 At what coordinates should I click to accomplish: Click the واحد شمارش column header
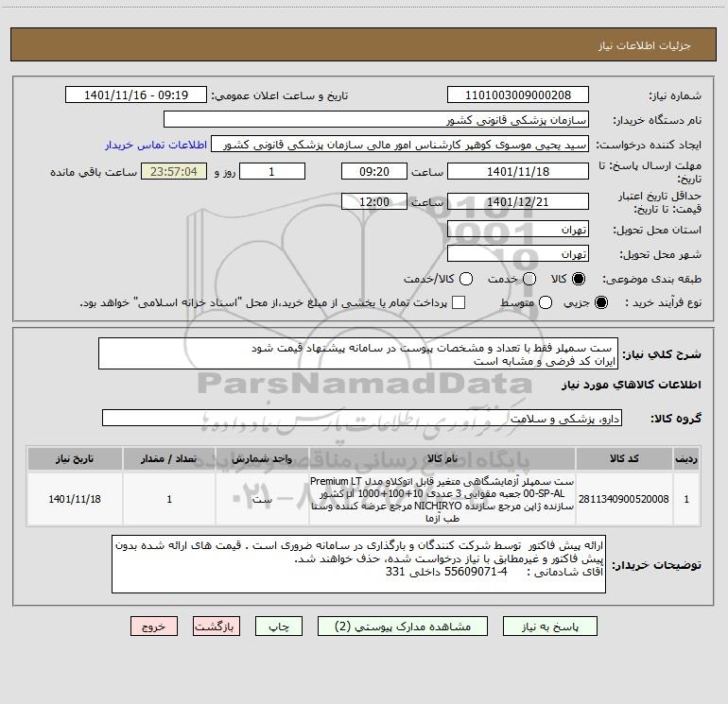[262, 458]
